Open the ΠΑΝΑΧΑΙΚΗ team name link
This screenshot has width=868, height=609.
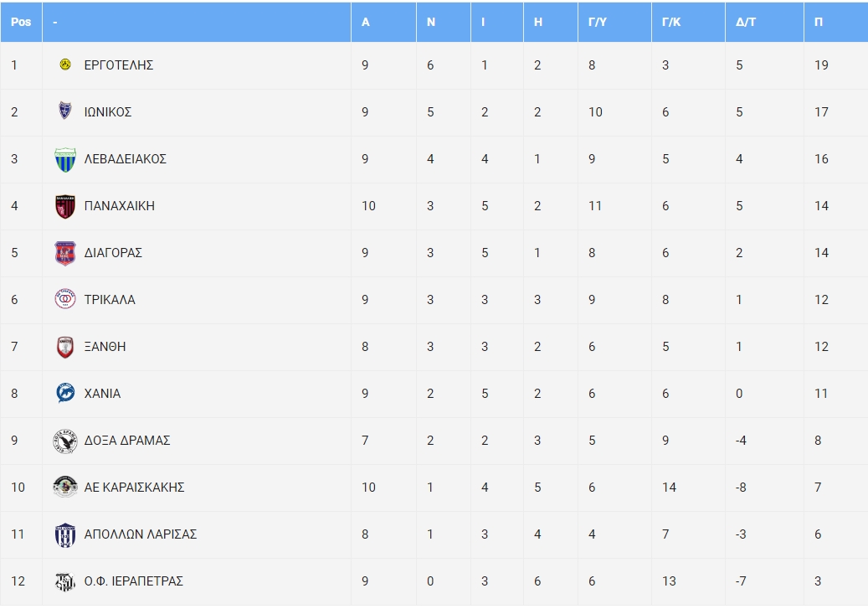coord(120,205)
